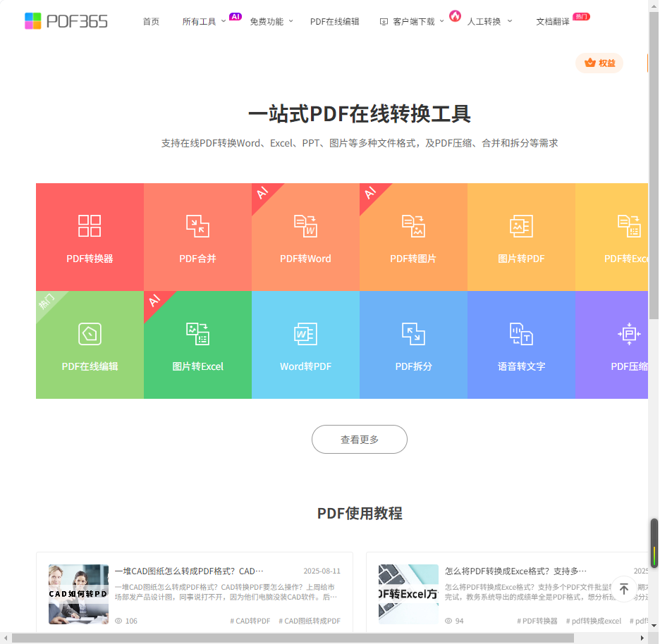Expand the 客户端下载 dropdown chevron
The height and width of the screenshot is (644, 660).
(x=441, y=21)
